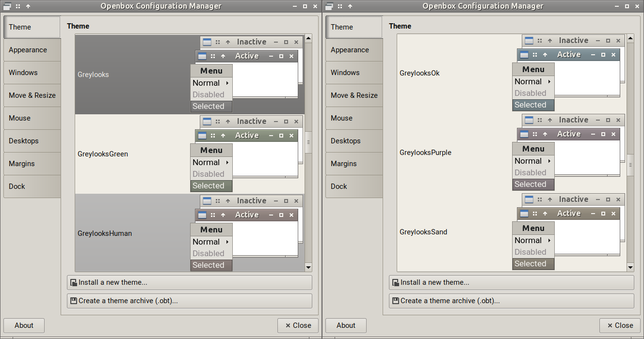Click shade arrow icon in right titlebar
Screen dimensions: 644x339
tap(350, 6)
